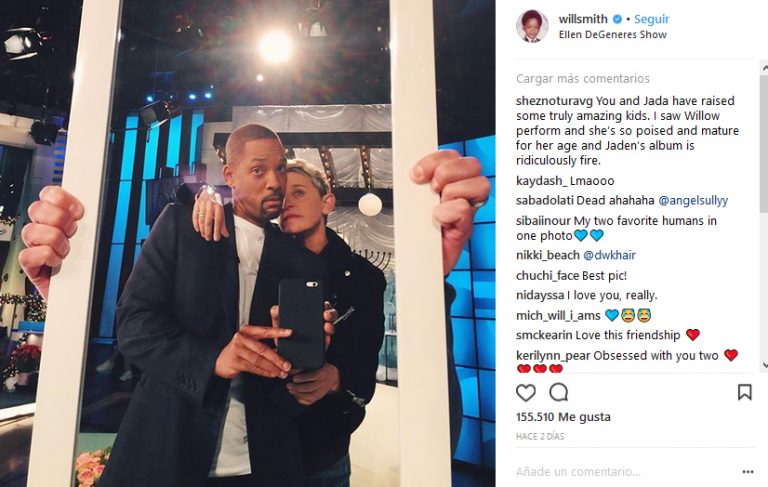Open the comment bubble icon
Viewport: 768px width, 487px height.
click(558, 392)
